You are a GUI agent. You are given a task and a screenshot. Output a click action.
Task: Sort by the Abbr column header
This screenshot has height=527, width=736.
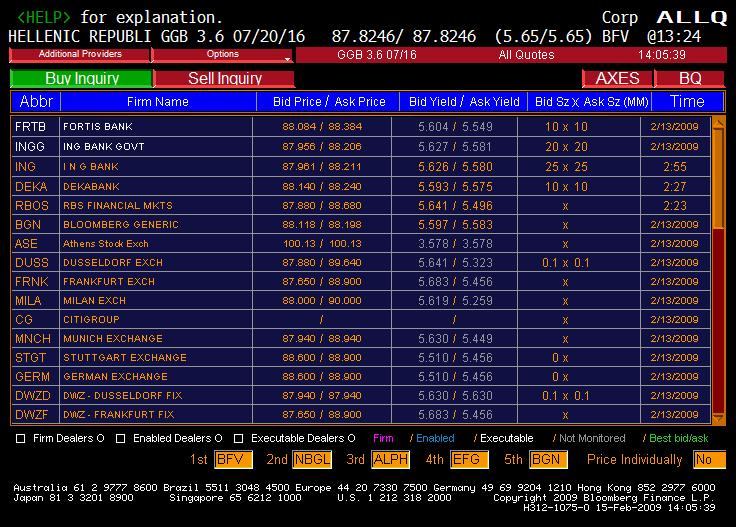pyautogui.click(x=36, y=101)
